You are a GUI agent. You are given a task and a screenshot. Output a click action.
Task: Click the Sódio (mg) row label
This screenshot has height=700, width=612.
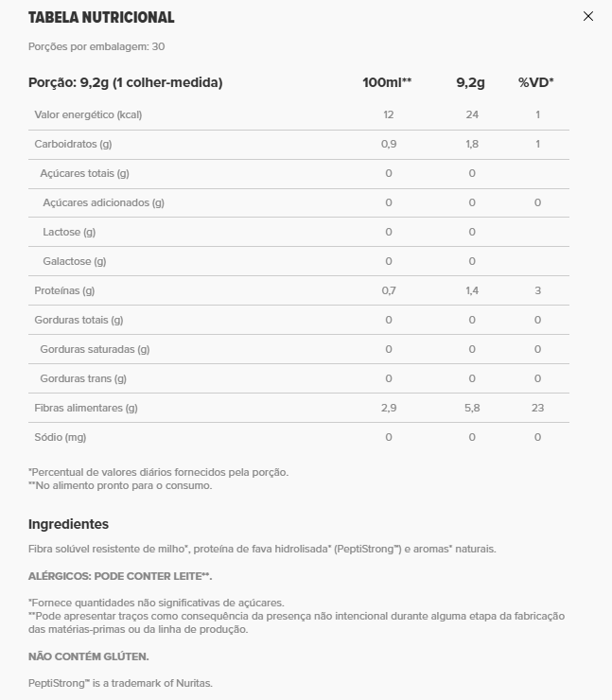(61, 437)
